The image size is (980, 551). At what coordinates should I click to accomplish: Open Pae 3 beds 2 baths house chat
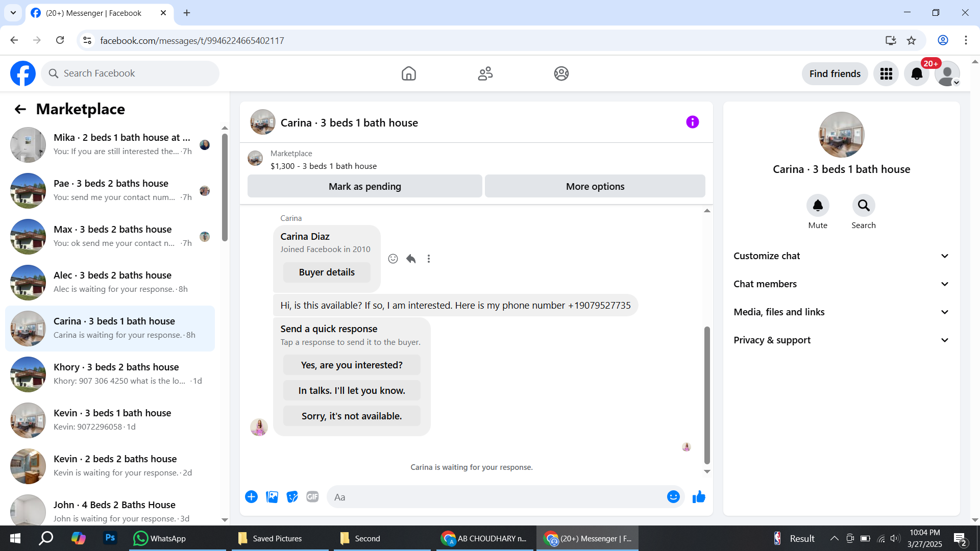(110, 191)
